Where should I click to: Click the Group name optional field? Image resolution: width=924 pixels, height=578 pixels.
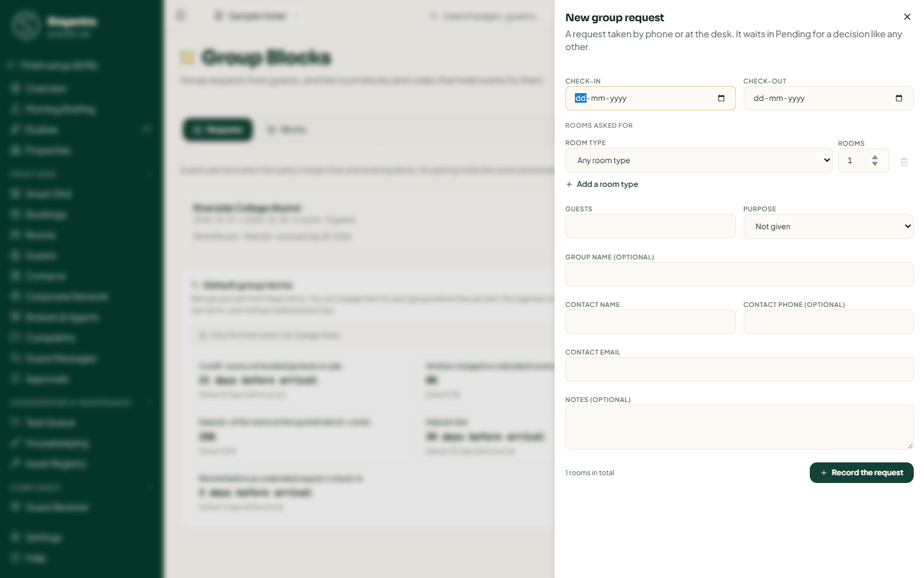739,274
